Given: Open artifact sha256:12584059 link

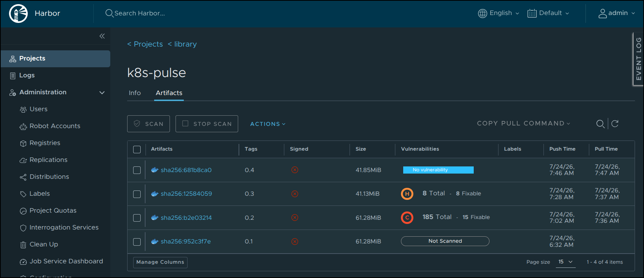Looking at the screenshot, I should pyautogui.click(x=186, y=194).
